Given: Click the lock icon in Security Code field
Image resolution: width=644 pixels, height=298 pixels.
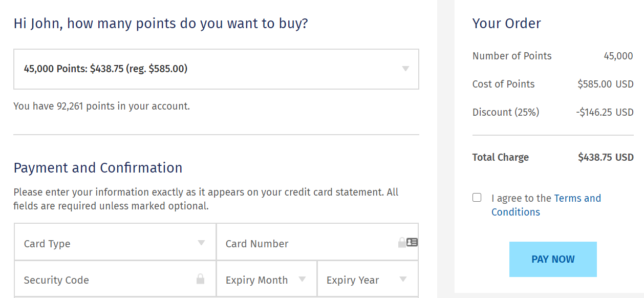Looking at the screenshot, I should 200,279.
